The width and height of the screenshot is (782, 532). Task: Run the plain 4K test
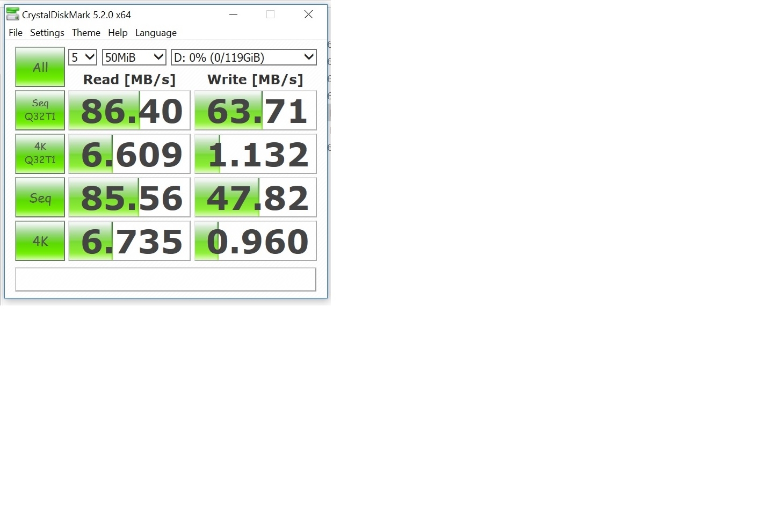pos(40,241)
